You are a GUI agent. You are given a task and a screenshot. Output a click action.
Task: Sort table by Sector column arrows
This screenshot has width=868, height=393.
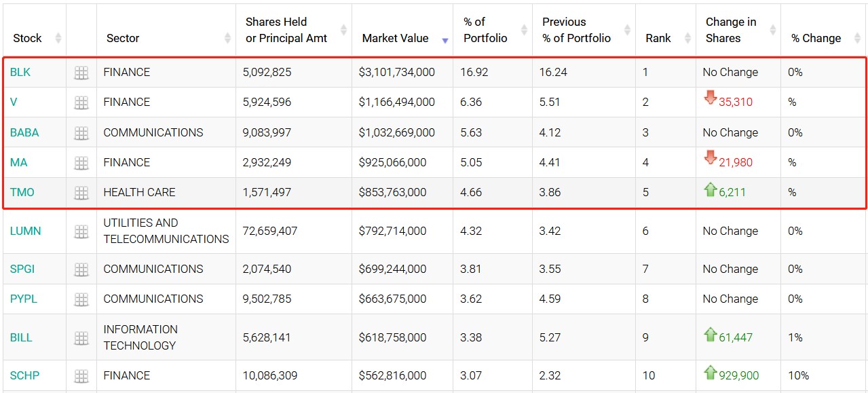pyautogui.click(x=228, y=38)
